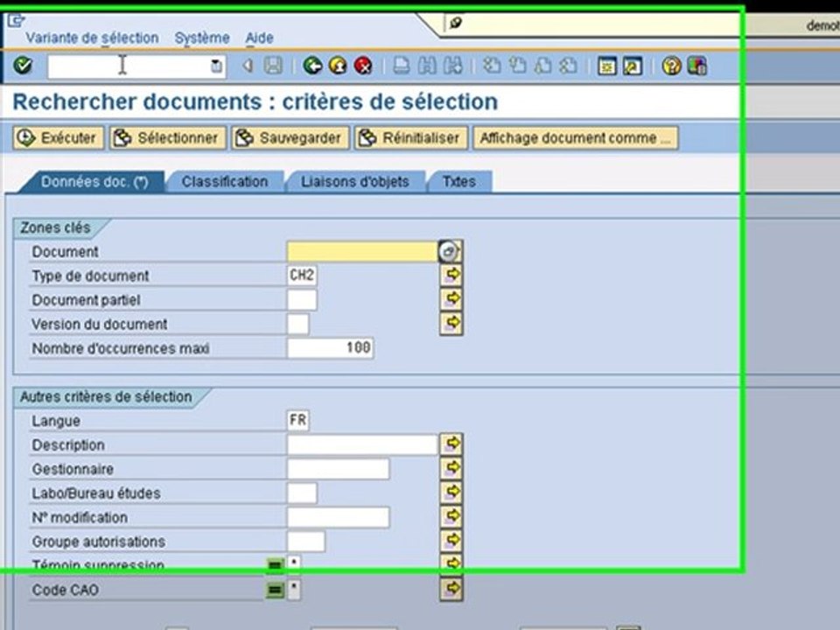This screenshot has height=630, width=840.
Task: Click the Previous Page icon
Action: coord(517,66)
